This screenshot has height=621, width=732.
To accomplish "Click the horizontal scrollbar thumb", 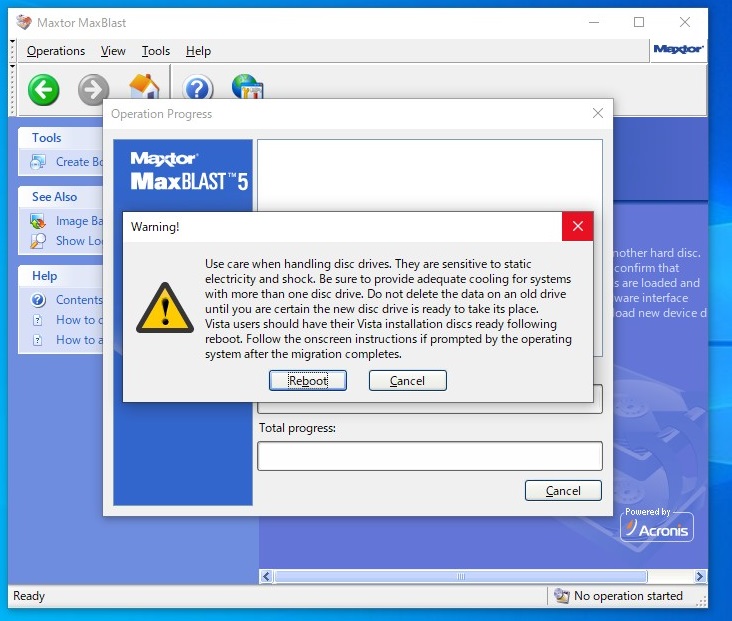I will pos(461,576).
